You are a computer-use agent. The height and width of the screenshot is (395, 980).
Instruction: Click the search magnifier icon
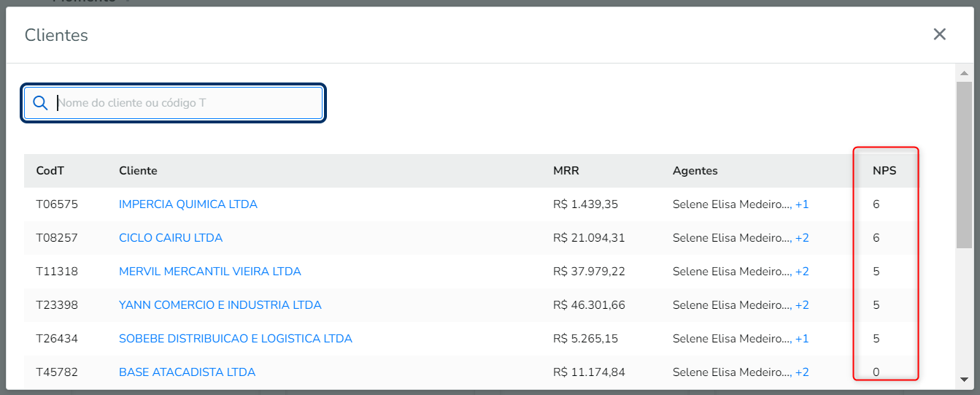[40, 103]
